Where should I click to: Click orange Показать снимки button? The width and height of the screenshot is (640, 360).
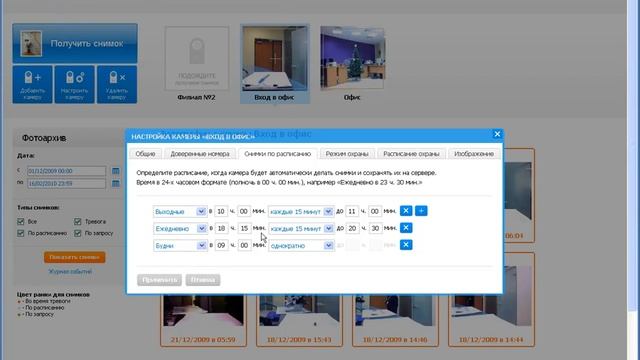coord(75,257)
